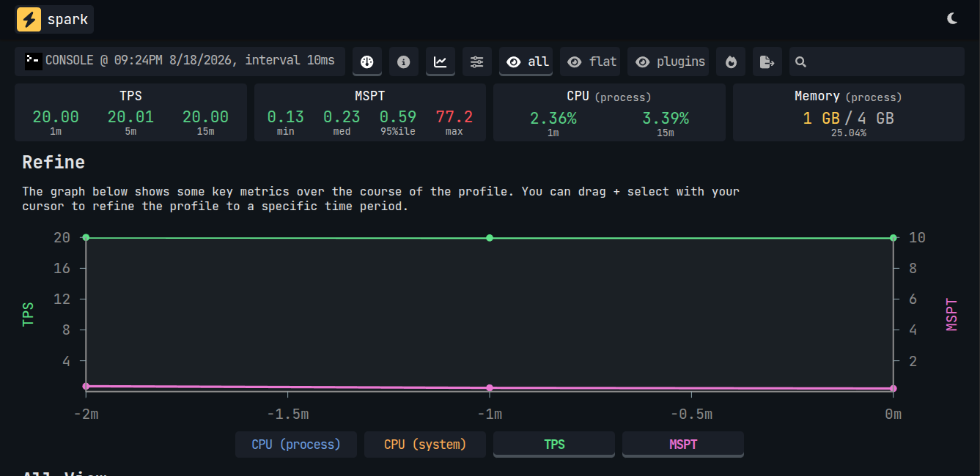980x476 pixels.
Task: Toggle TPS graph series button
Action: click(x=554, y=445)
